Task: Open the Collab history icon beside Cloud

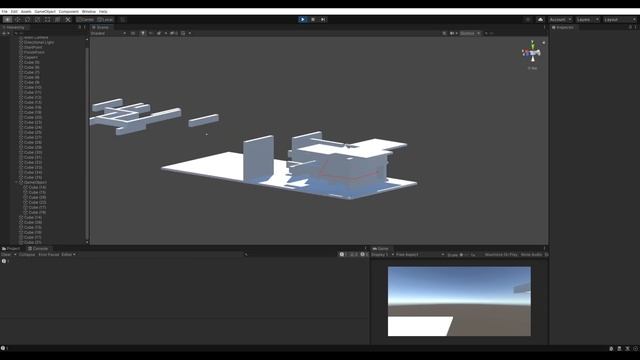Action: [x=528, y=20]
